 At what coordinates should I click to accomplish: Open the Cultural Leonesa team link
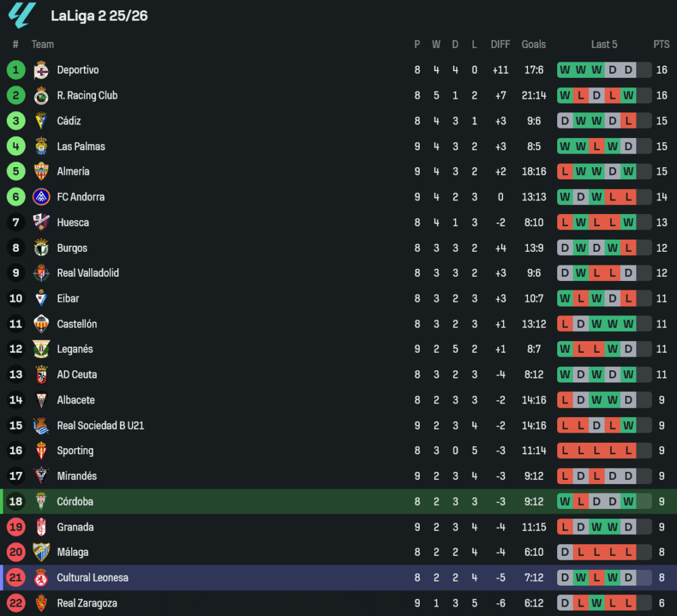coord(93,577)
